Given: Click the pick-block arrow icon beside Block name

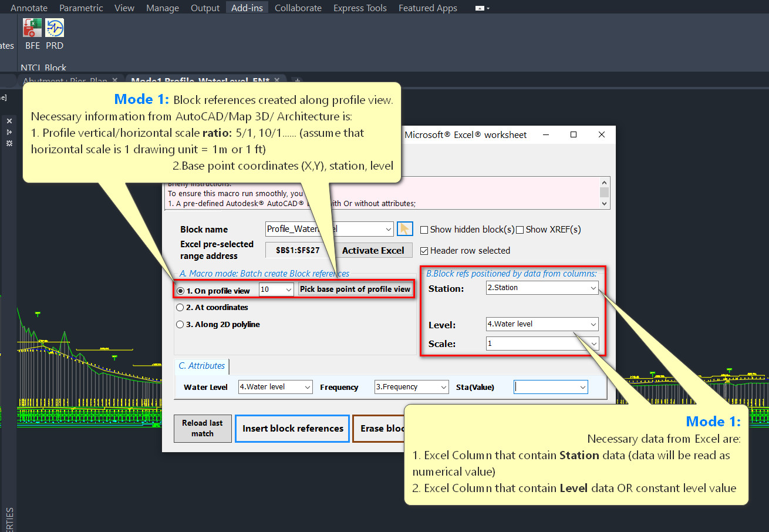Looking at the screenshot, I should point(405,229).
